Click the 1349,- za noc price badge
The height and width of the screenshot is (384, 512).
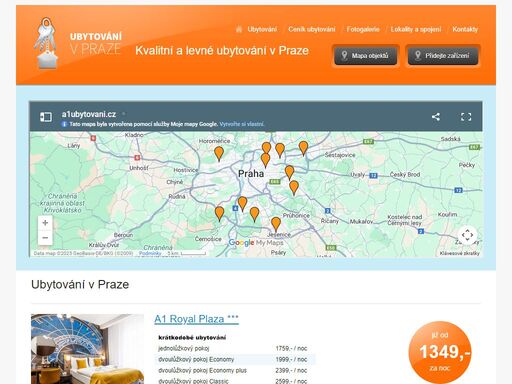click(x=440, y=352)
